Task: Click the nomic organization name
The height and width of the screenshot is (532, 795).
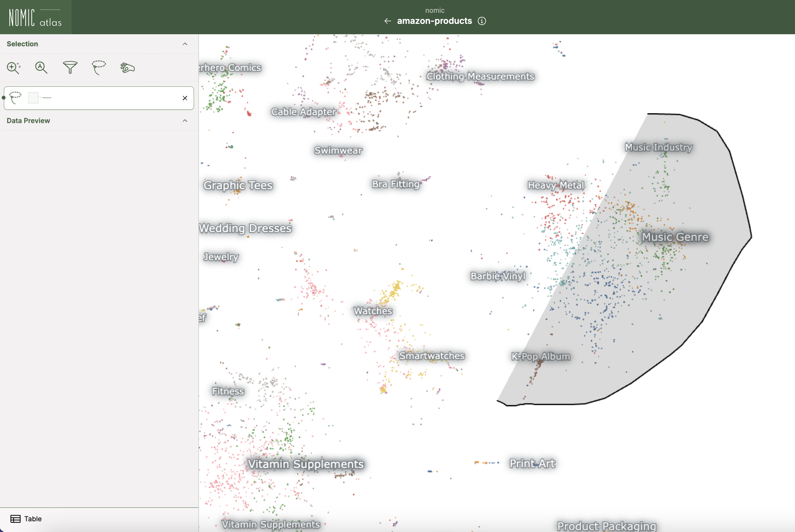Action: [435, 10]
